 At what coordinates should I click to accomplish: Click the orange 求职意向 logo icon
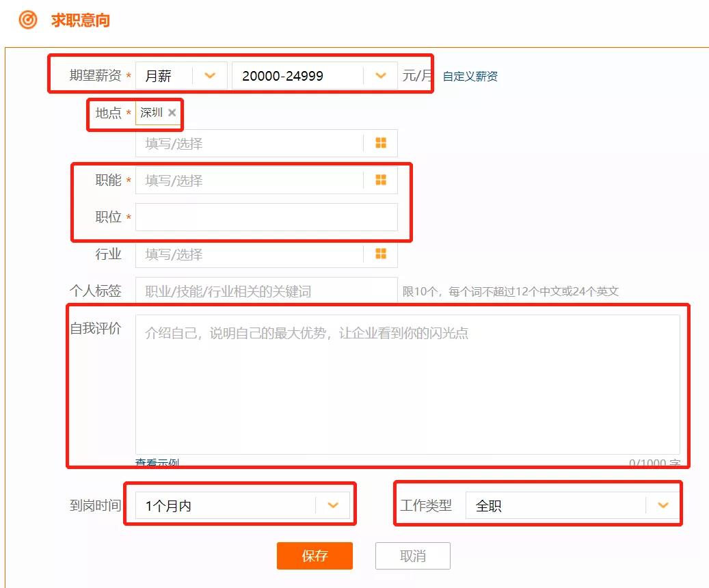click(26, 21)
